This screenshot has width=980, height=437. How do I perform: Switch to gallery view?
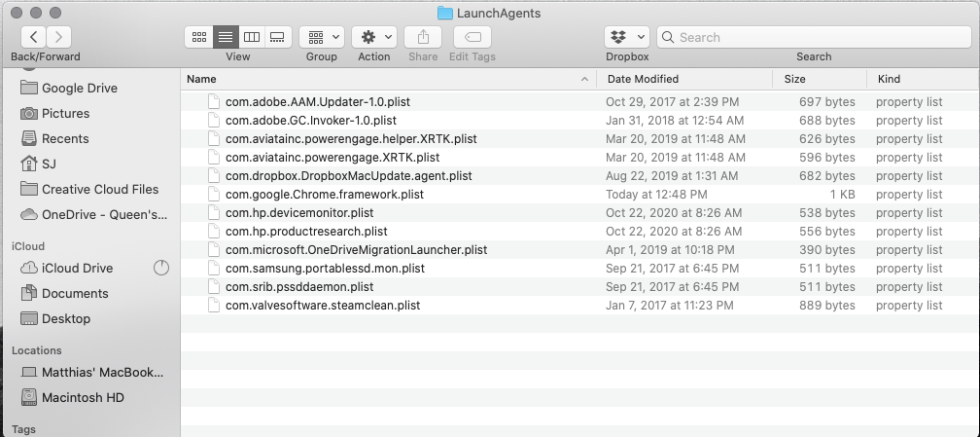click(278, 37)
